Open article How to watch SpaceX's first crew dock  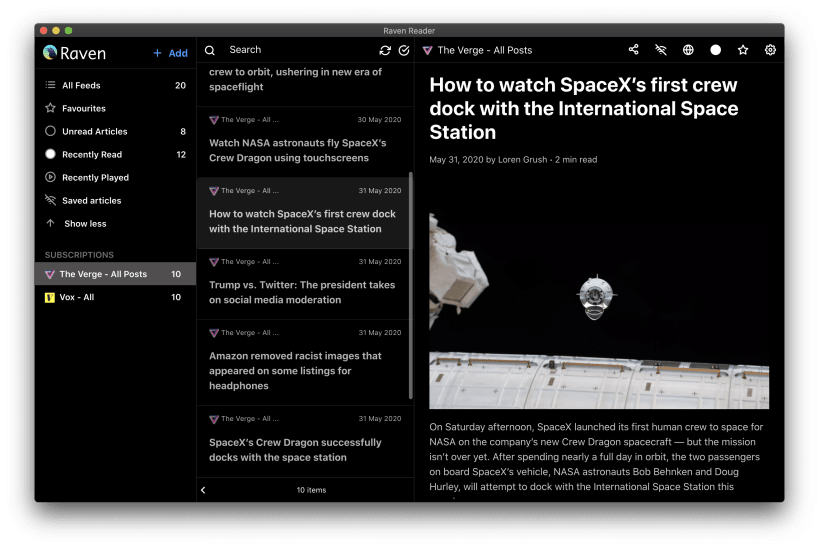point(305,213)
